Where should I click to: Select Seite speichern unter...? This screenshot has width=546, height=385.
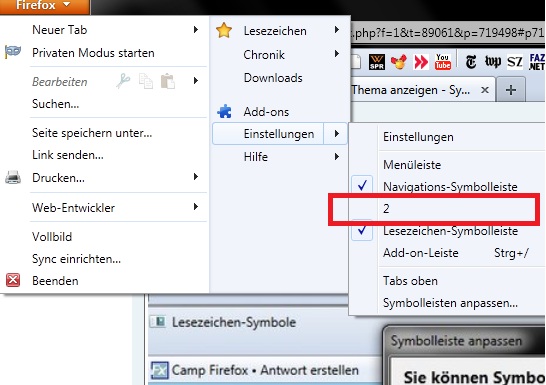click(x=92, y=133)
